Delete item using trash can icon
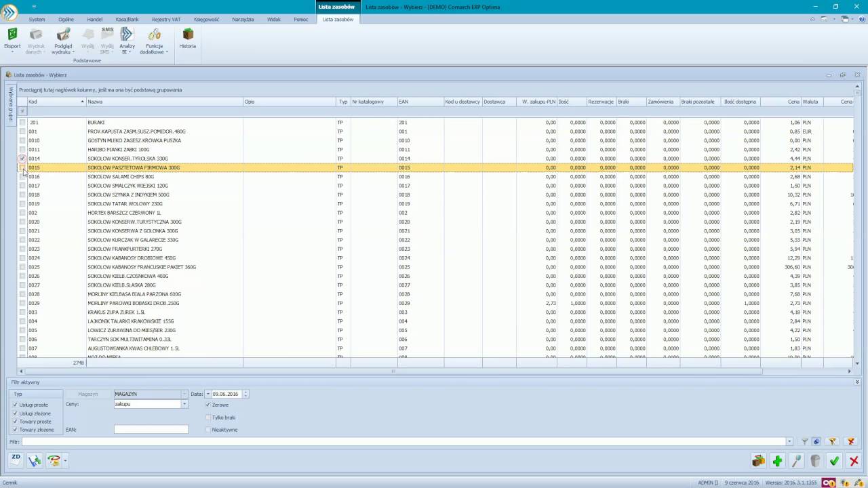868x488 pixels. 816,462
